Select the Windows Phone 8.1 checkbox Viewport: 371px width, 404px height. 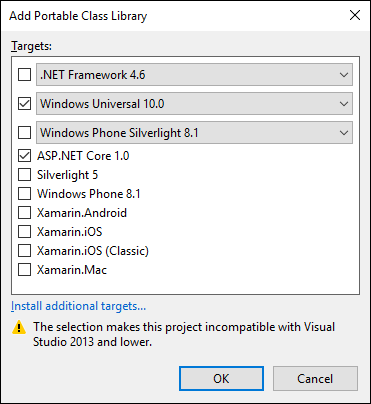tap(24, 194)
